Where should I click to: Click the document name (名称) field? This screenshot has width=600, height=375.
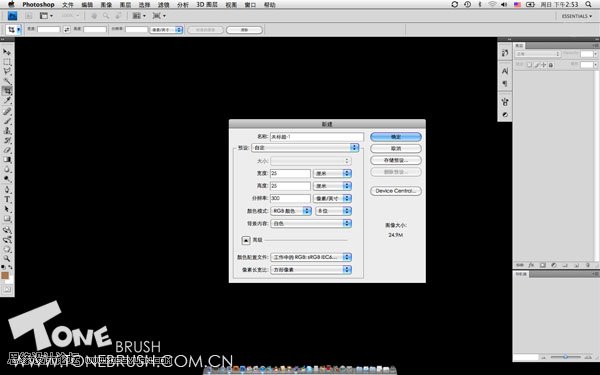[316, 137]
